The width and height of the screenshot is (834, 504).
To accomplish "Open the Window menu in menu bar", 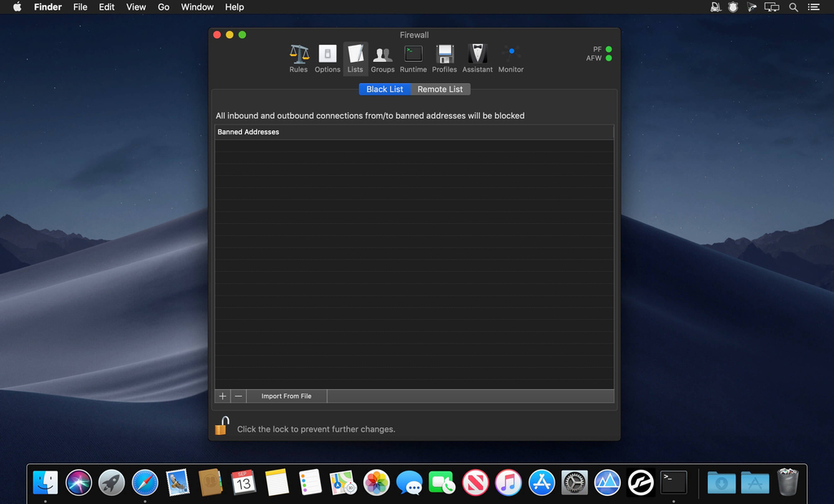I will (x=197, y=7).
